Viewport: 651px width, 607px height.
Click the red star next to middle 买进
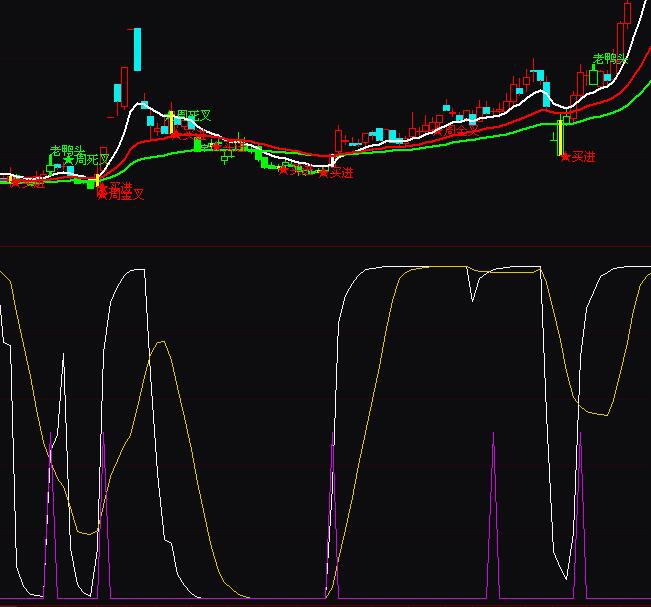[x=323, y=172]
